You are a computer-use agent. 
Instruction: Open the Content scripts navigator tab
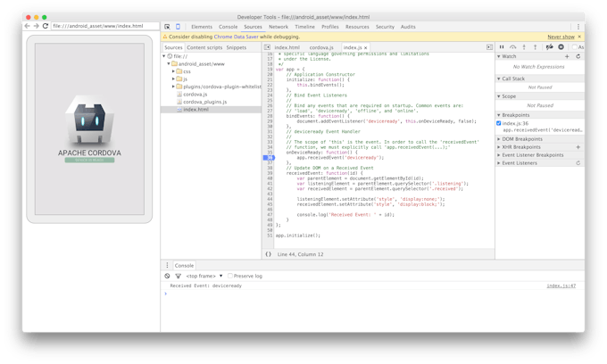(x=204, y=47)
